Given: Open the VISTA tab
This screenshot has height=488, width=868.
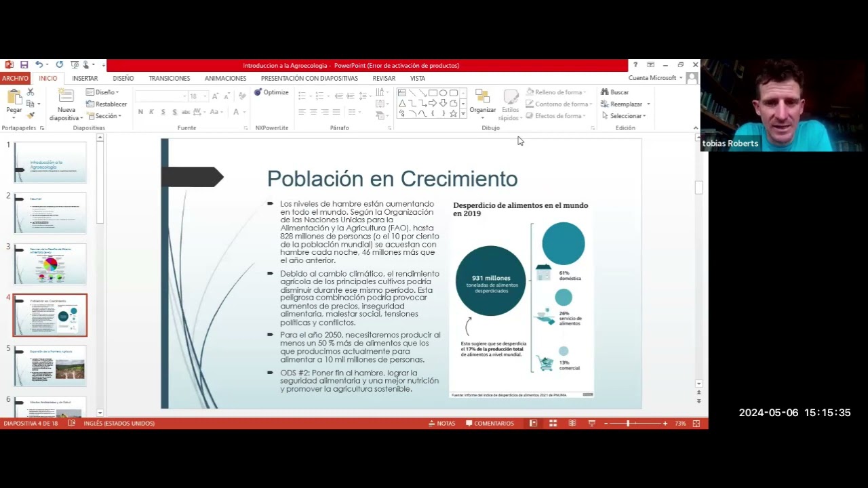Looking at the screenshot, I should pos(418,78).
